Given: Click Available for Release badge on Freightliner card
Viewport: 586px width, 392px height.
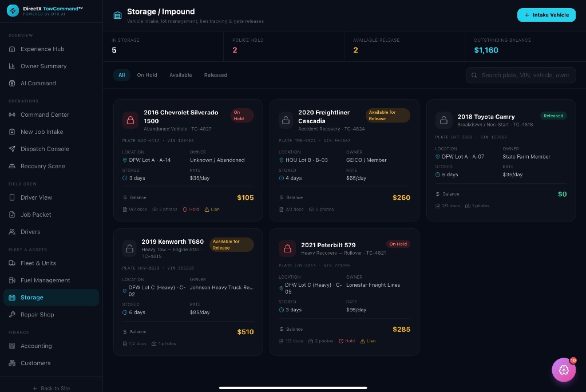Looking at the screenshot, I should coord(387,116).
